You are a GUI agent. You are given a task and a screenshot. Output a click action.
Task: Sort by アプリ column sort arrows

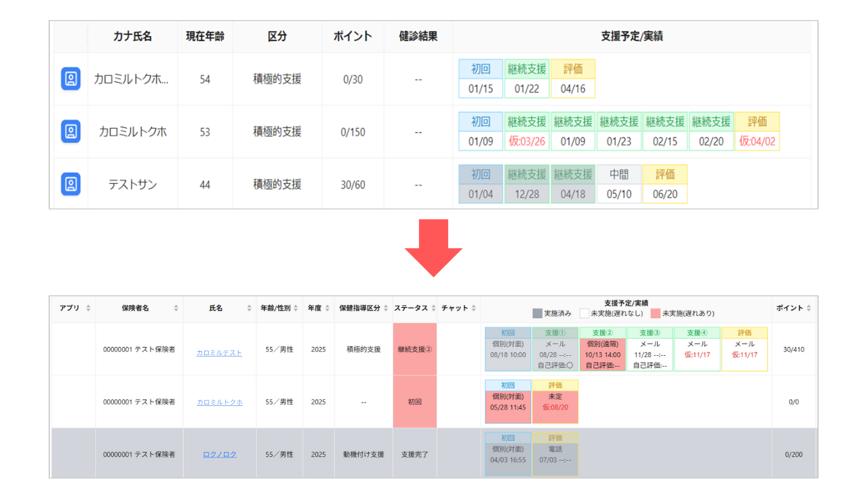[x=87, y=308]
